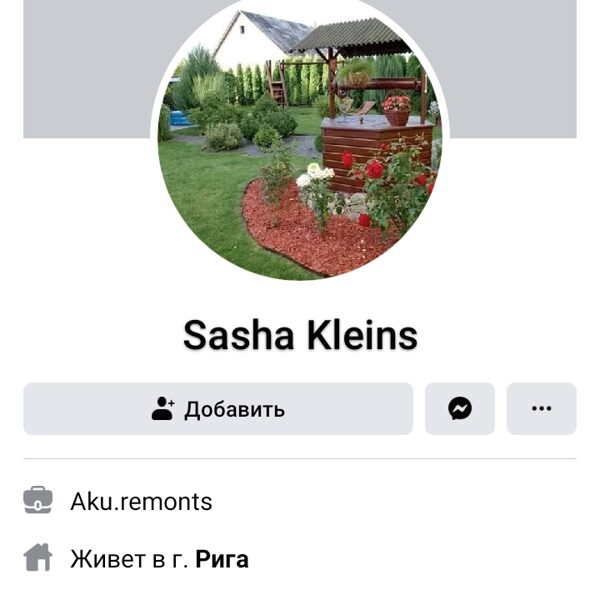Open the Aku.remonts workplace link
Screen dimensions: 600x600
click(141, 501)
